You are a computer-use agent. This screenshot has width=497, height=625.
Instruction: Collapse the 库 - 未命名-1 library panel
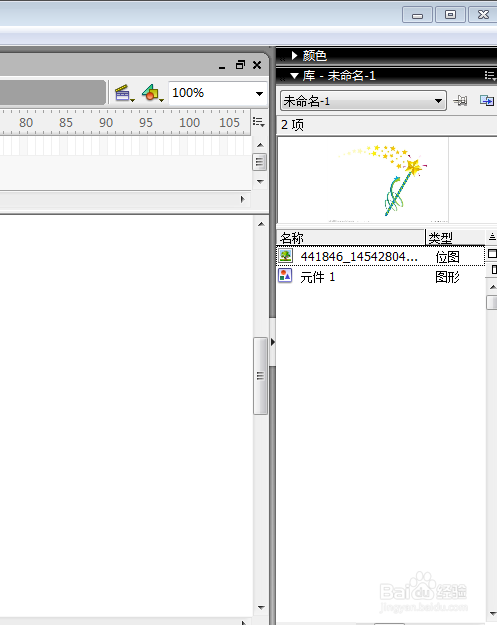295,75
